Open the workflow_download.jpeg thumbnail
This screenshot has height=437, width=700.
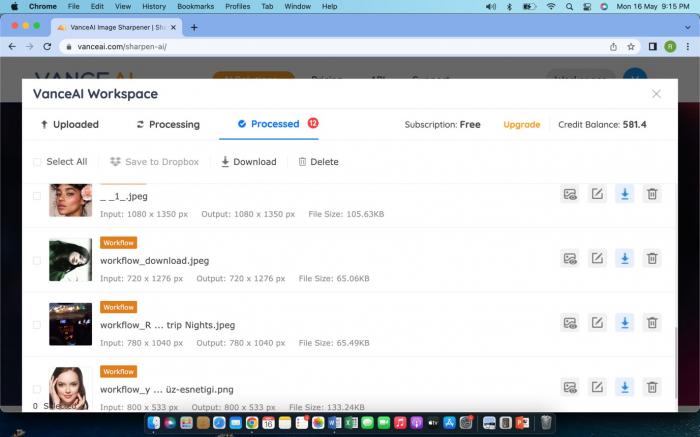(x=71, y=259)
